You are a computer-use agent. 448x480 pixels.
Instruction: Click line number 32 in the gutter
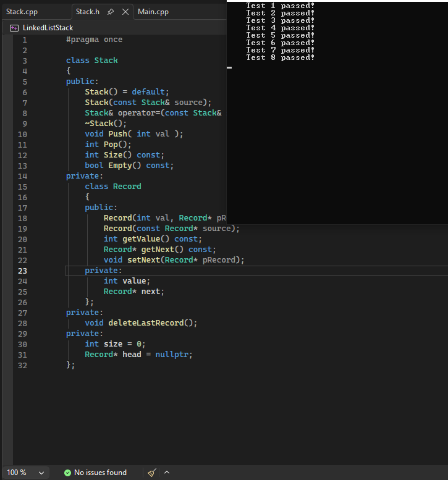coord(22,366)
